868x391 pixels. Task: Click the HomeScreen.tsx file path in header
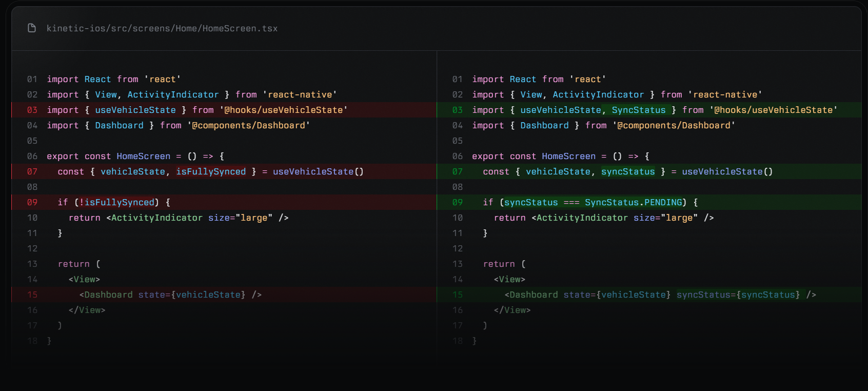162,28
